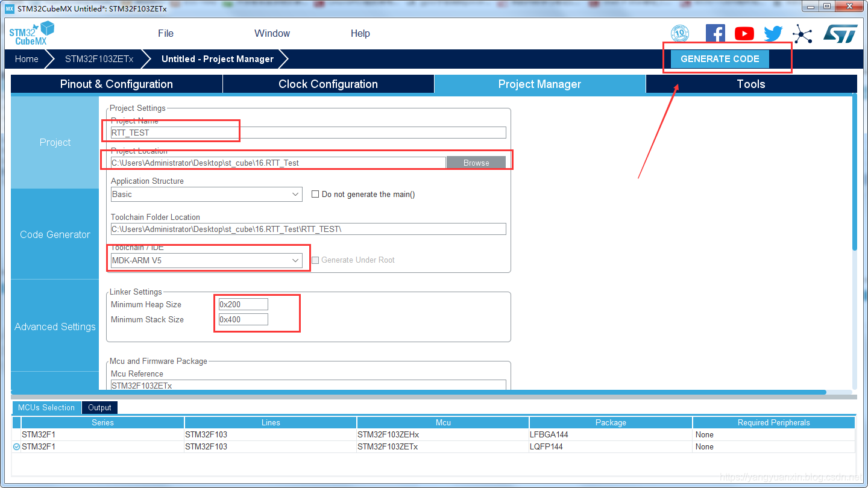
Task: Sort by the Series column header
Action: tap(102, 422)
